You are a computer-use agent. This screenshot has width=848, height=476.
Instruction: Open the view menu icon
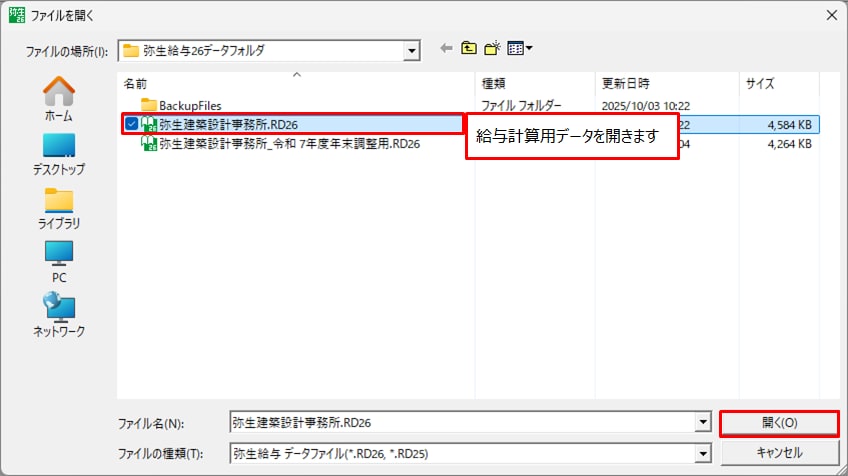(520, 48)
